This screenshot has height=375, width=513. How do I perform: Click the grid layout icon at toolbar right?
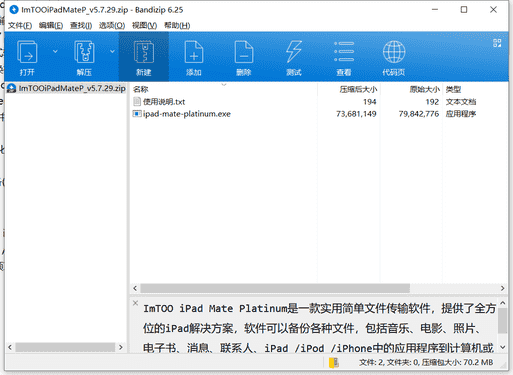[x=497, y=43]
